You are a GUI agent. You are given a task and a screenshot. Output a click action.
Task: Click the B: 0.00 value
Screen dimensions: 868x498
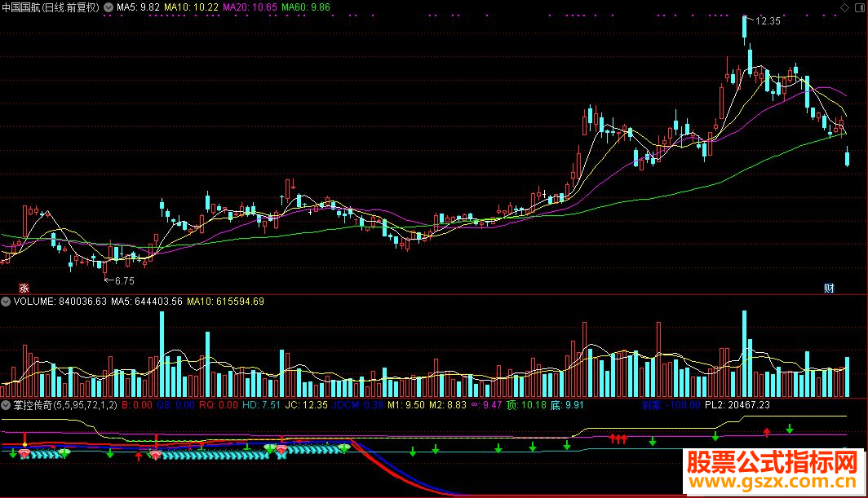point(137,405)
